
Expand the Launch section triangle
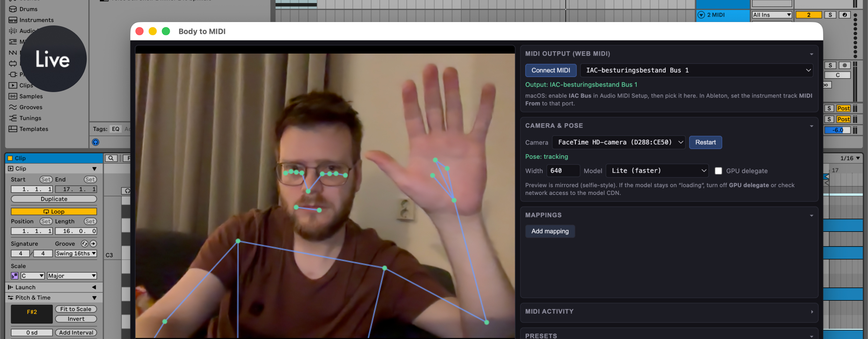94,287
